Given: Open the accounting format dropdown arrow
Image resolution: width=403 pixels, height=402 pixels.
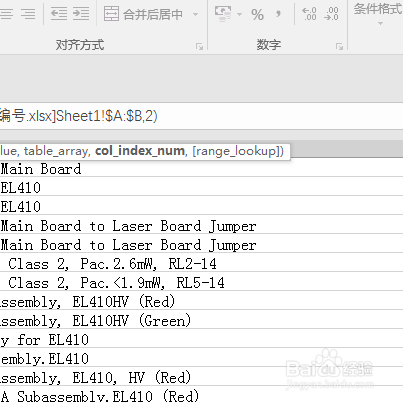Looking at the screenshot, I should point(239,14).
